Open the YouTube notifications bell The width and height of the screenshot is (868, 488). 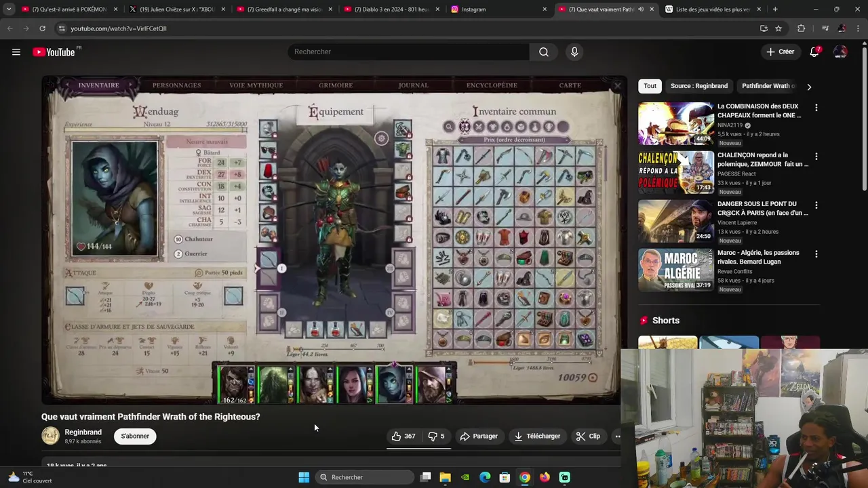point(814,52)
